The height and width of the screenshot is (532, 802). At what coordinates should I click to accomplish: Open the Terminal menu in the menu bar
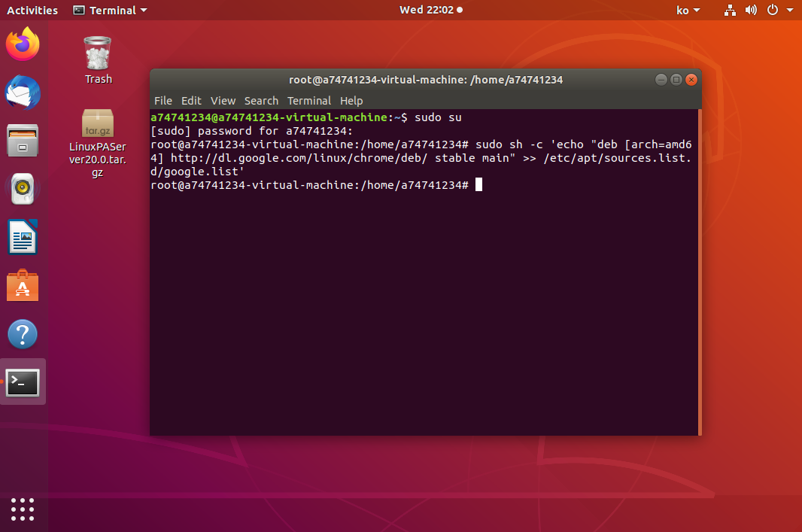pyautogui.click(x=309, y=101)
